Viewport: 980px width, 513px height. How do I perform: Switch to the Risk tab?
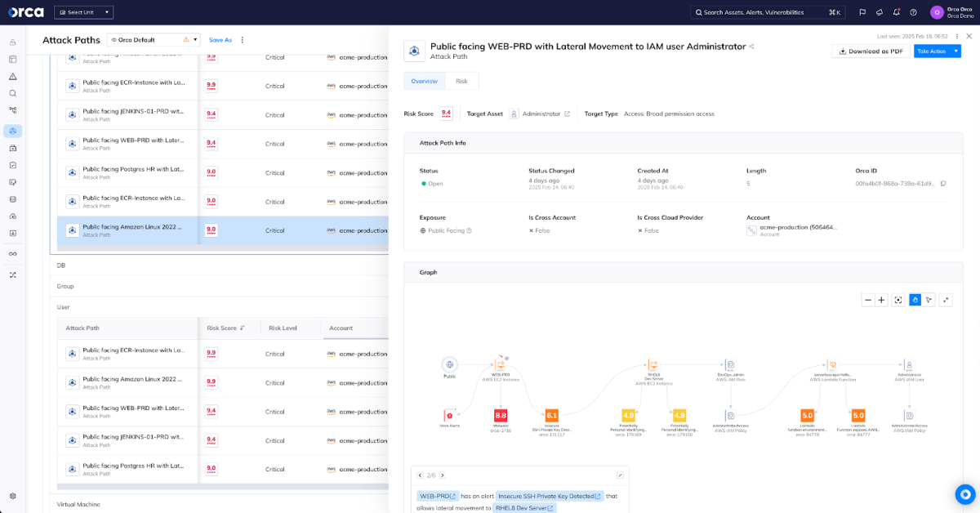(461, 81)
